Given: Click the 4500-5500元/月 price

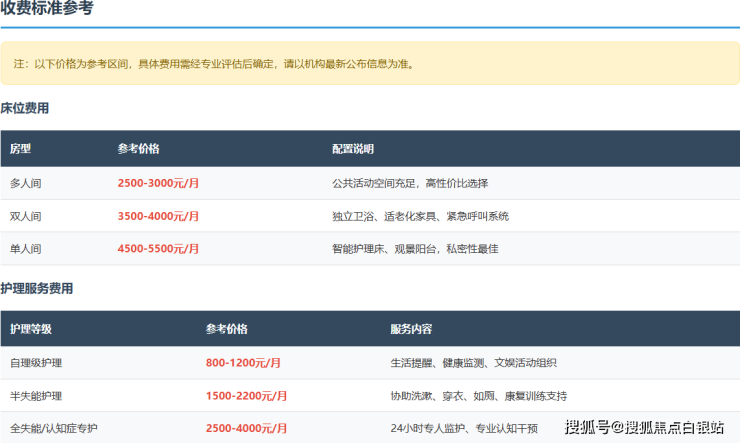Looking at the screenshot, I should click(158, 248).
